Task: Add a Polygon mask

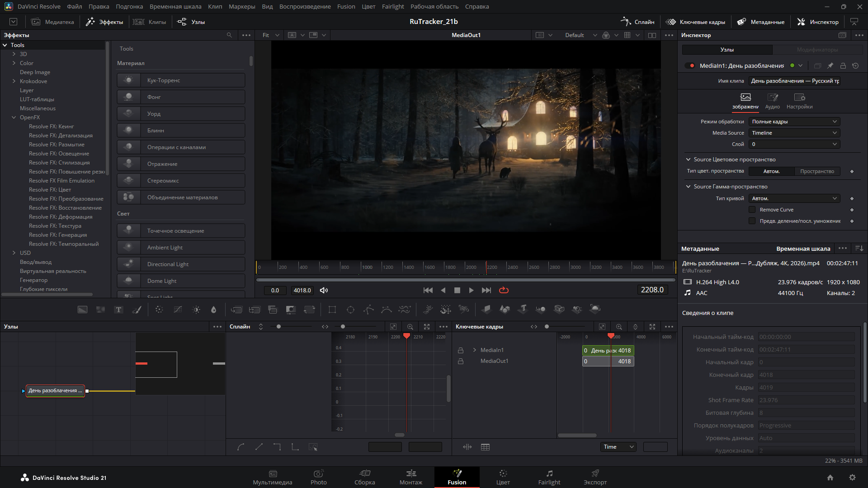Action: tap(368, 310)
